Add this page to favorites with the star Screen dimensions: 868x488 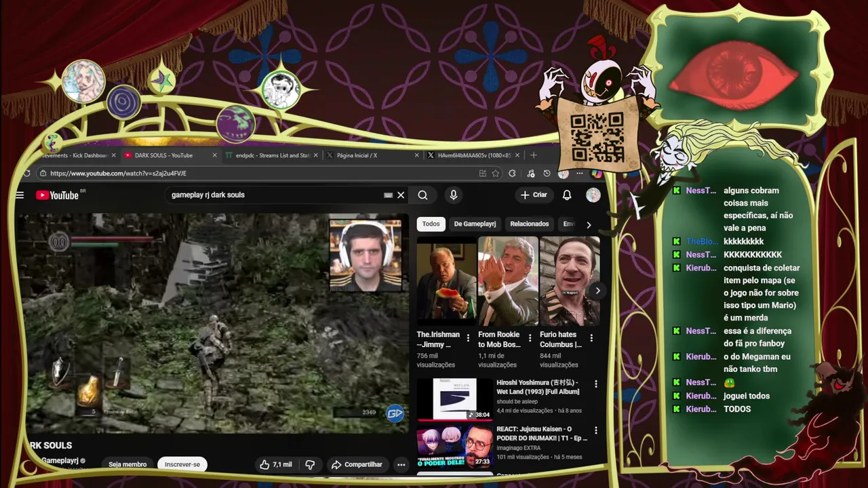pyautogui.click(x=496, y=174)
